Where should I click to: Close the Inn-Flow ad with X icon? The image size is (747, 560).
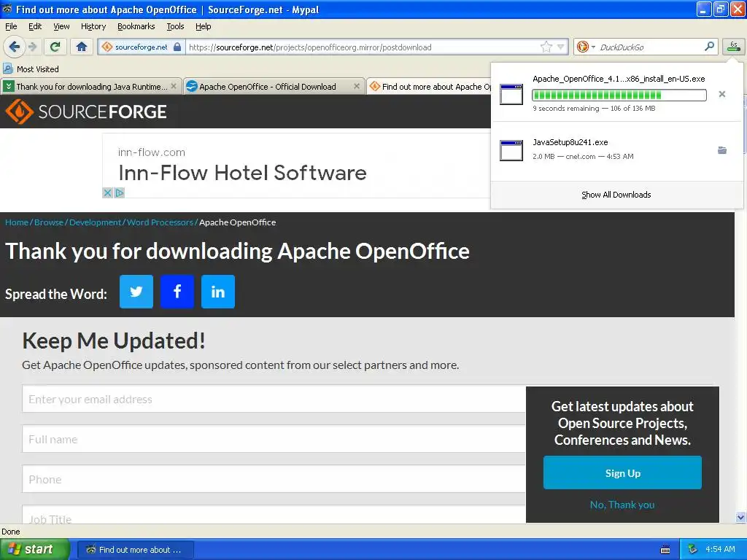click(107, 192)
